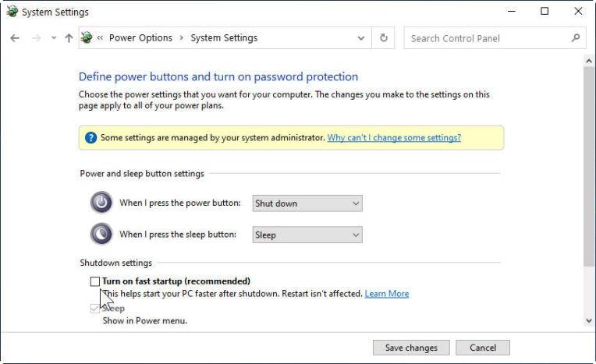Screen dimensions: 596x364
Task: Click the back navigation arrow
Action: click(15, 38)
